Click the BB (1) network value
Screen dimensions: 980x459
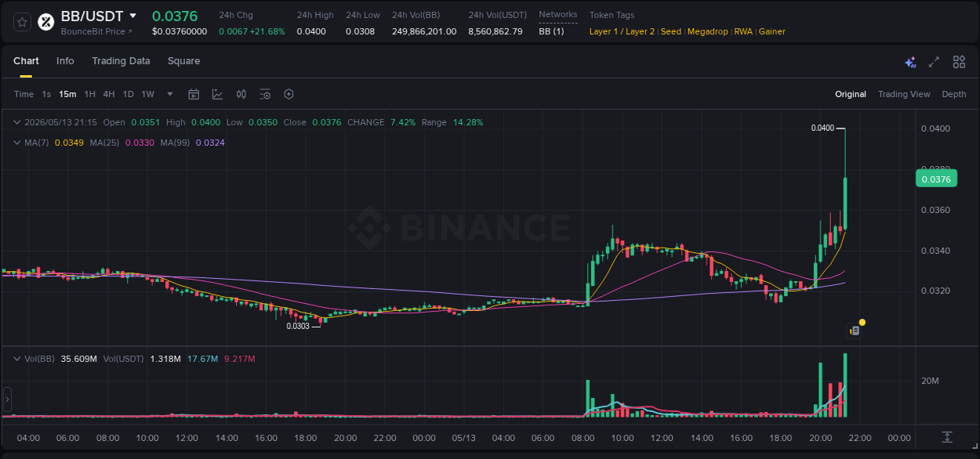click(x=551, y=31)
